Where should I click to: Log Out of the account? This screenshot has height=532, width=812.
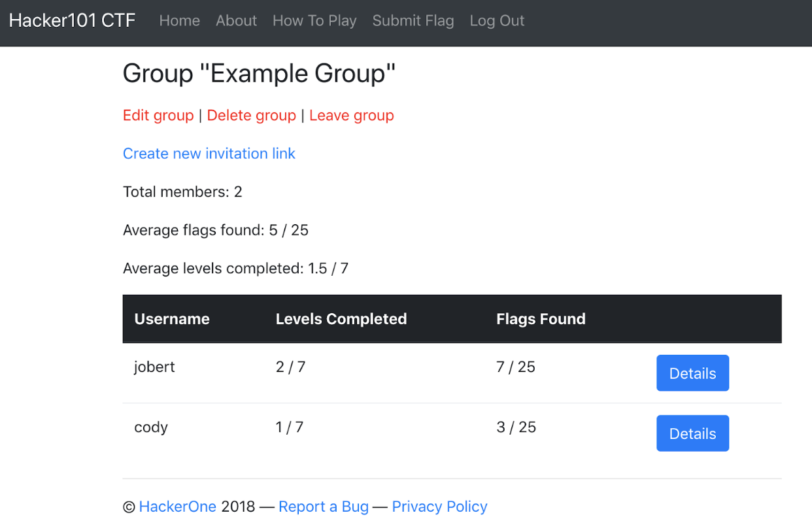[x=497, y=21]
